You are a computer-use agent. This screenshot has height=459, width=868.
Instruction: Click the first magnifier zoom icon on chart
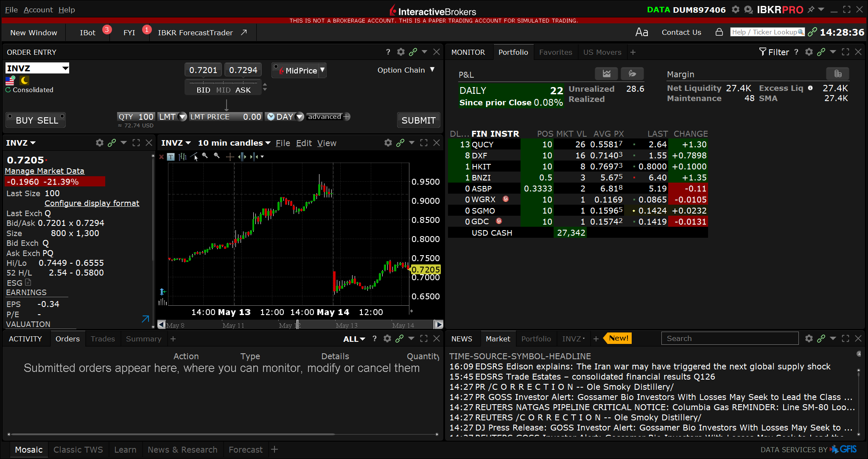pos(205,156)
